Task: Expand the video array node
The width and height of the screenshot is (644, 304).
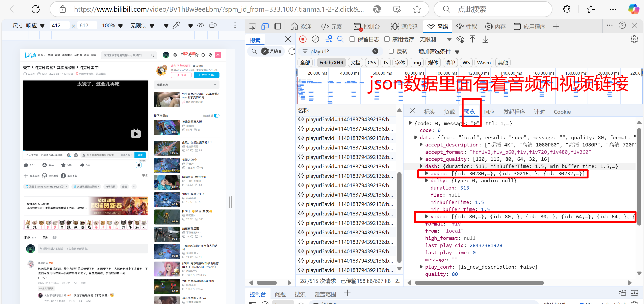Action: [x=427, y=216]
